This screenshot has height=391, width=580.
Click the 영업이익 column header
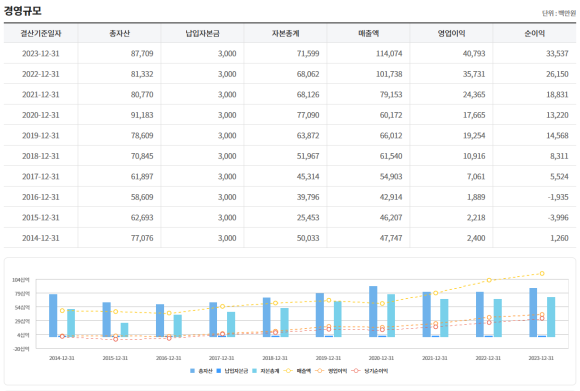pyautogui.click(x=451, y=33)
